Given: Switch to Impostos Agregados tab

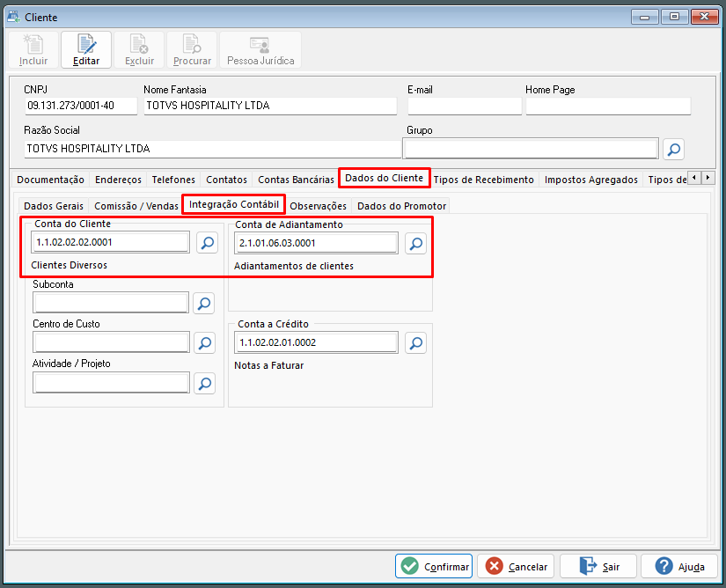Looking at the screenshot, I should coord(590,180).
